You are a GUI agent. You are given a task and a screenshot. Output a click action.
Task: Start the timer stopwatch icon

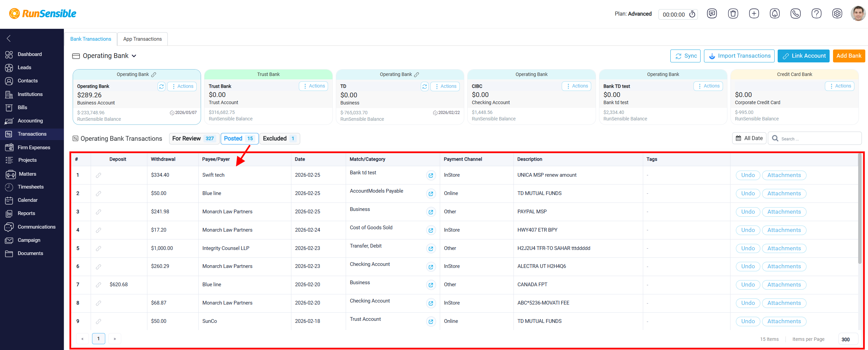pos(692,14)
